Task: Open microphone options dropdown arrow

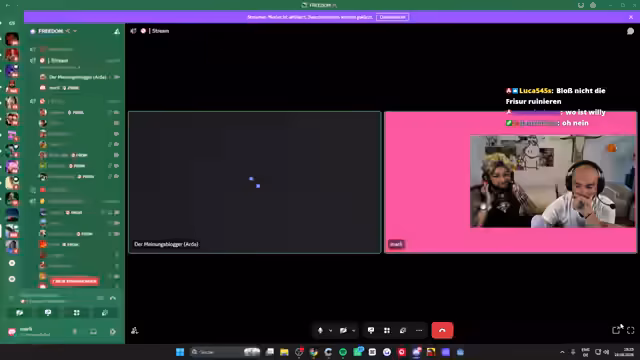Action: coord(330,331)
